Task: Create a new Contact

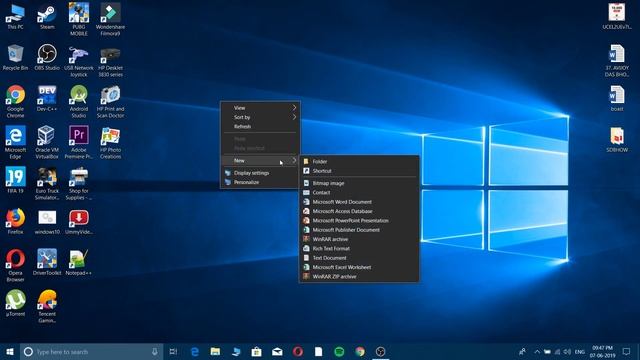Action: click(359, 193)
